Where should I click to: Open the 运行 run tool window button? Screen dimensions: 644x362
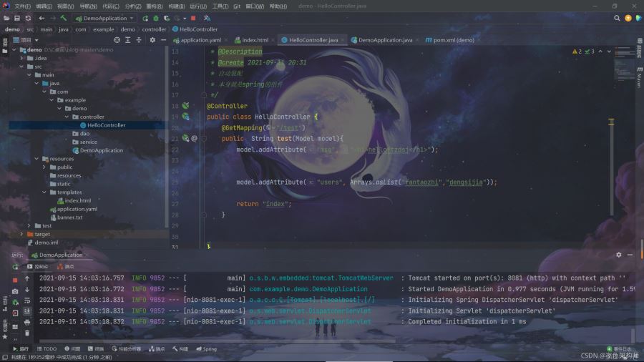tap(21, 349)
